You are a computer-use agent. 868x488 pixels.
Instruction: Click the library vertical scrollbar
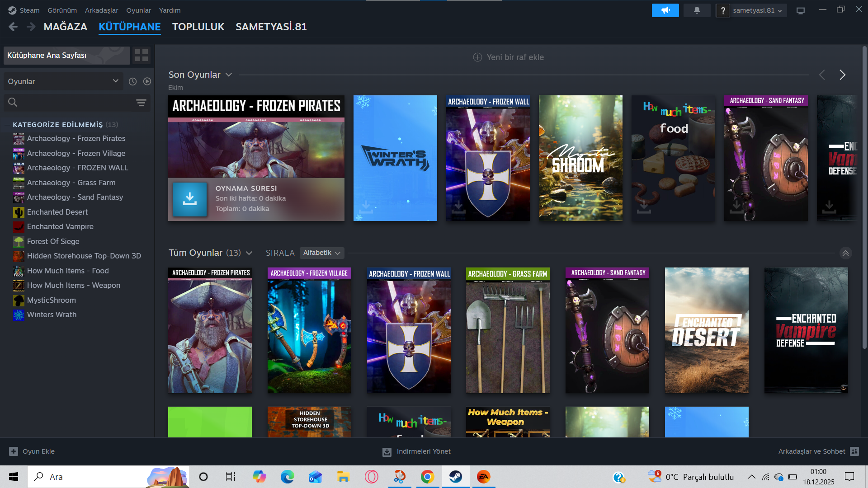coord(864,197)
